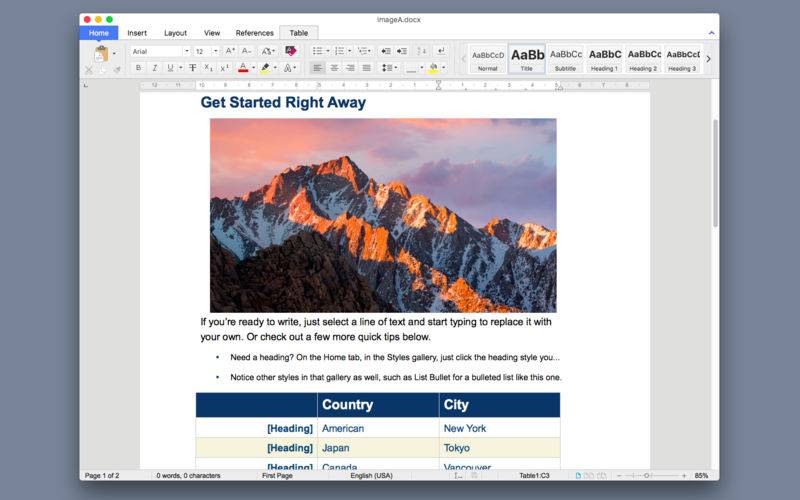Toggle subscript formatting
Screen dimensions: 800x500
[208, 68]
